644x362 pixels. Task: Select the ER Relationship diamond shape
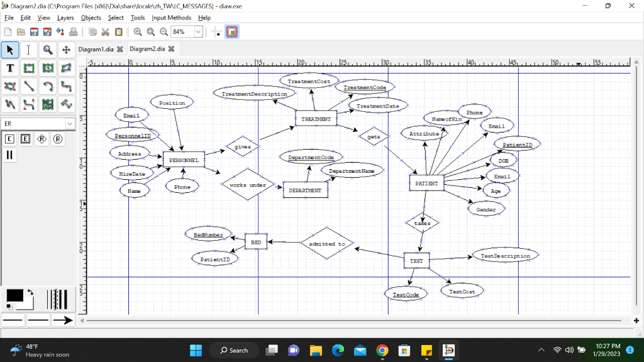(x=42, y=138)
